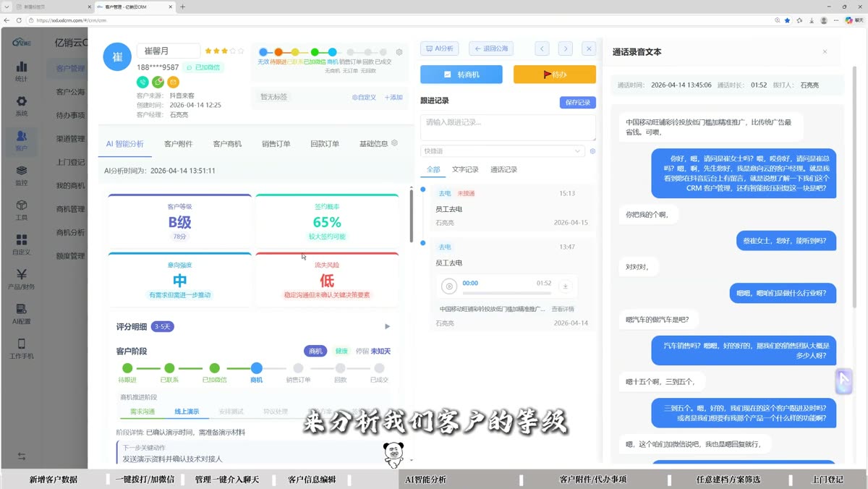Click customer name field 崔馨月
This screenshot has width=868, height=489.
coord(168,51)
